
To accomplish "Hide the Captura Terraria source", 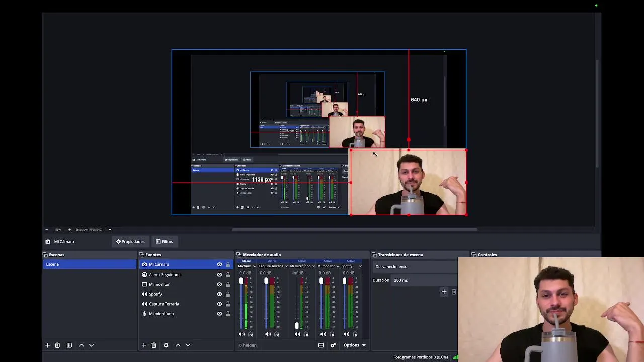I will pos(219,304).
